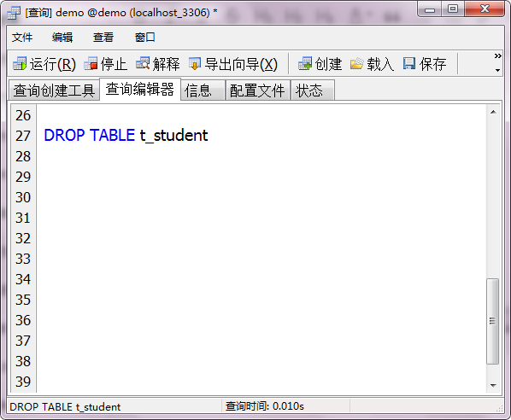The image size is (511, 420).
Task: Minimize the query window
Action: [x=430, y=9]
